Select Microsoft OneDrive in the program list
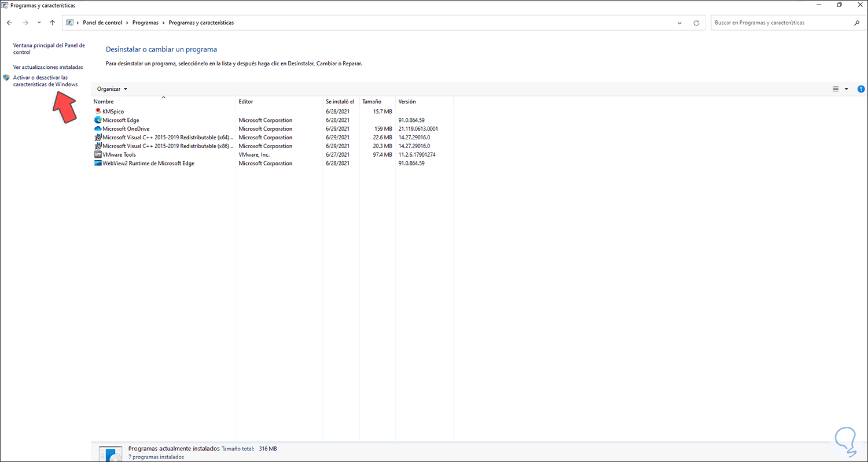 click(x=273, y=129)
